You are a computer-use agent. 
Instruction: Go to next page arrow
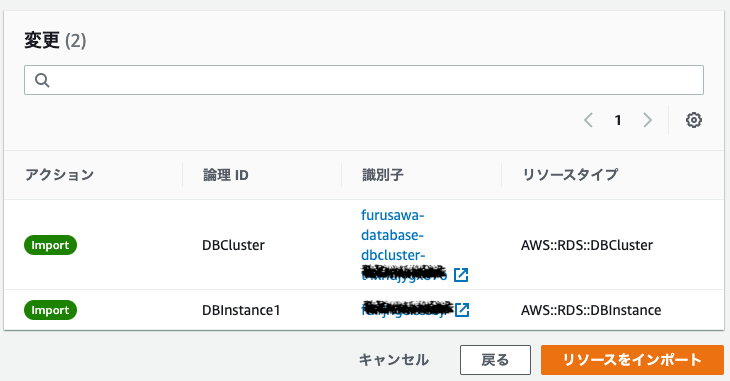(647, 120)
